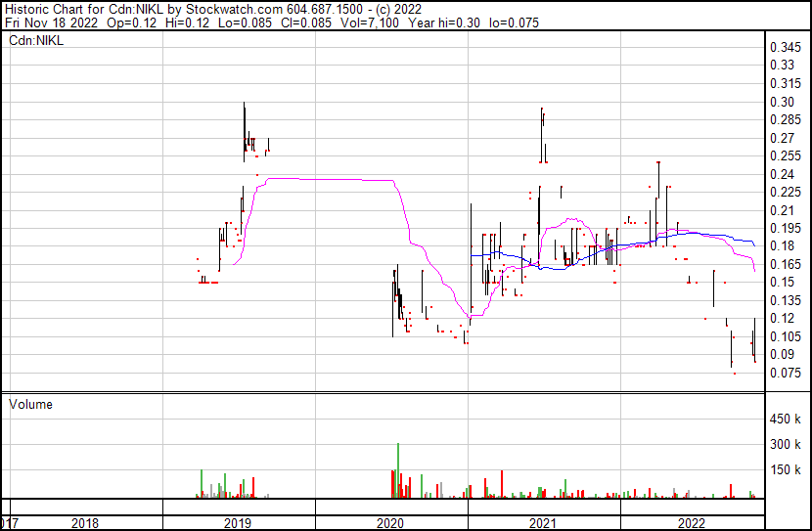Click the 0.30 price axis label

point(783,102)
